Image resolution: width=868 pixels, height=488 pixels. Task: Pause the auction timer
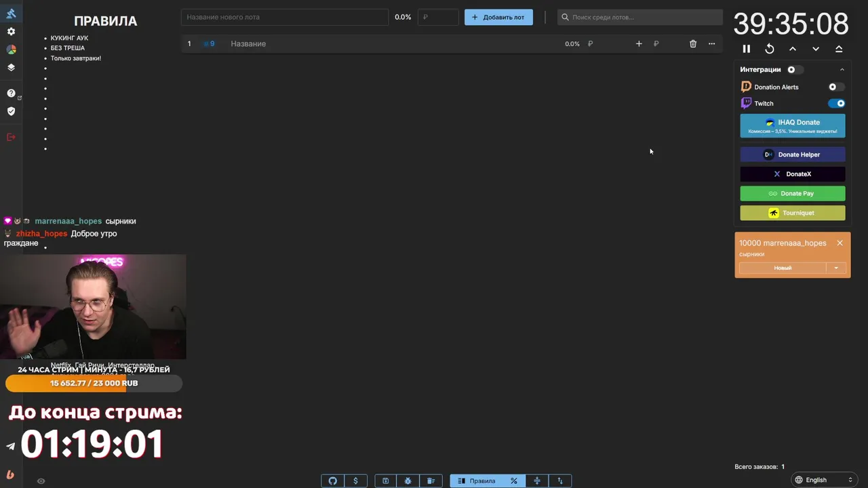pos(747,49)
